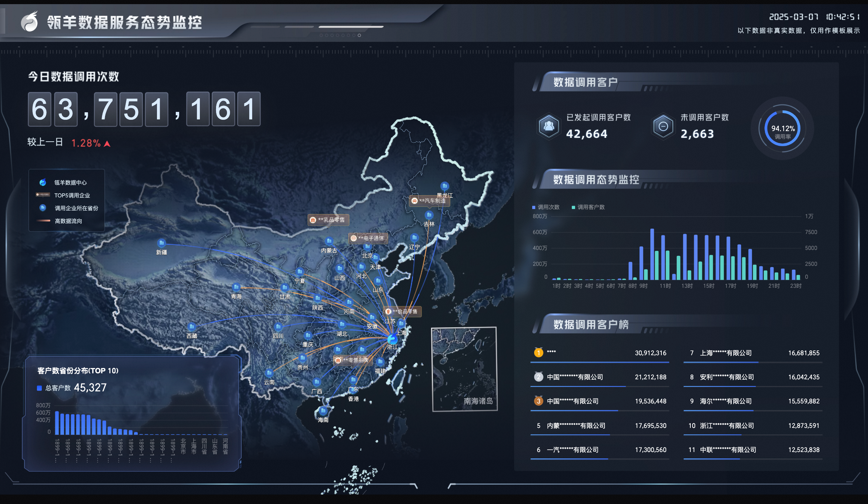Toggle the 总客户数 legend in province chart
Screen dimensions: 868x504
point(54,388)
